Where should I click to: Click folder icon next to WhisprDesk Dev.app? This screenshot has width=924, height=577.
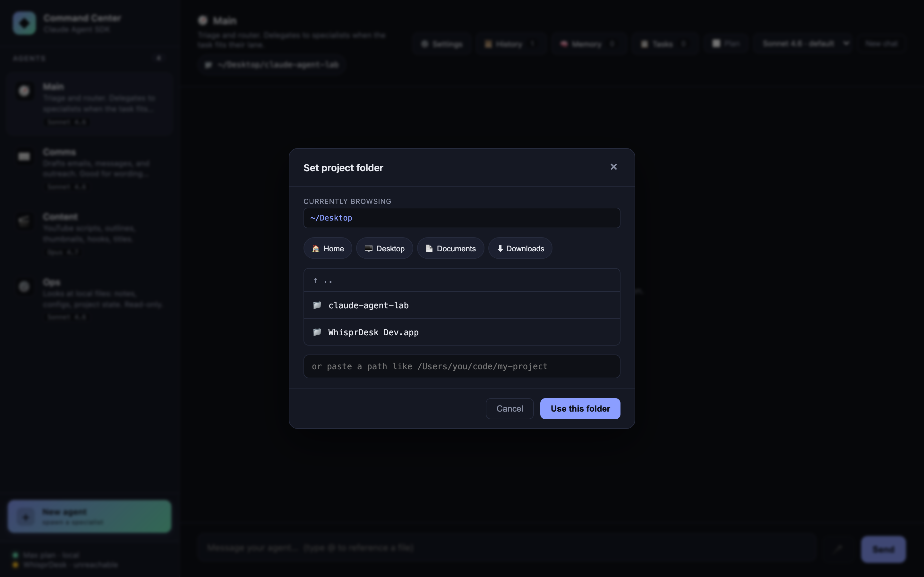coord(317,332)
